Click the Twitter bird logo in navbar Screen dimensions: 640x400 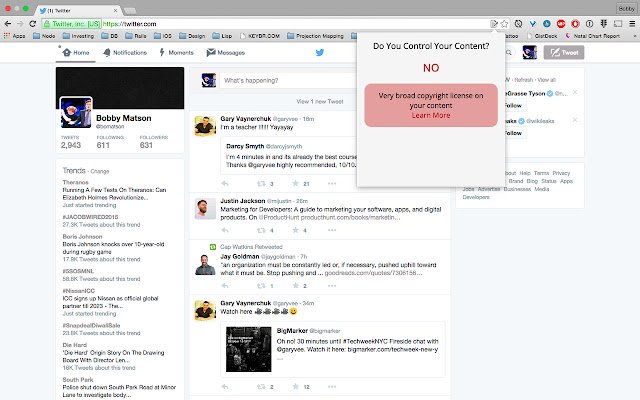320,53
